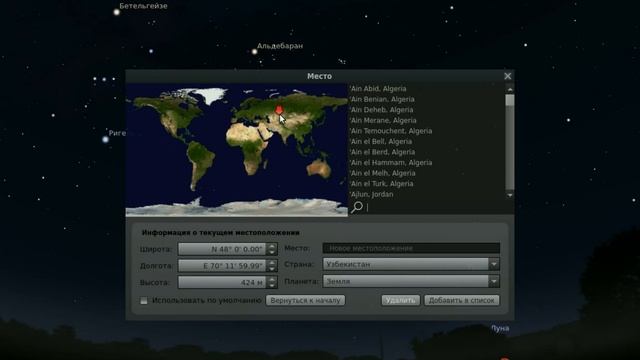Click red location marker on world map
Screen dimensions: 640x360
coord(279,110)
